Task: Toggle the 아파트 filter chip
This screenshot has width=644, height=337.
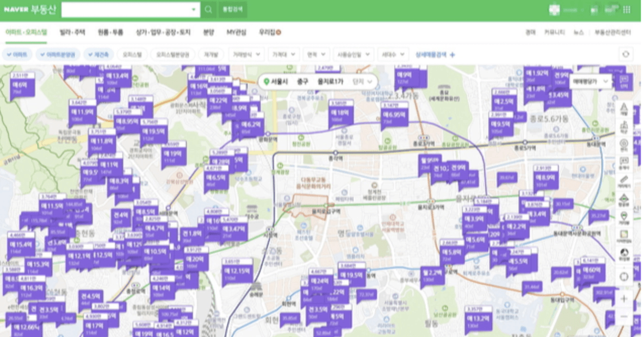Action: point(17,54)
